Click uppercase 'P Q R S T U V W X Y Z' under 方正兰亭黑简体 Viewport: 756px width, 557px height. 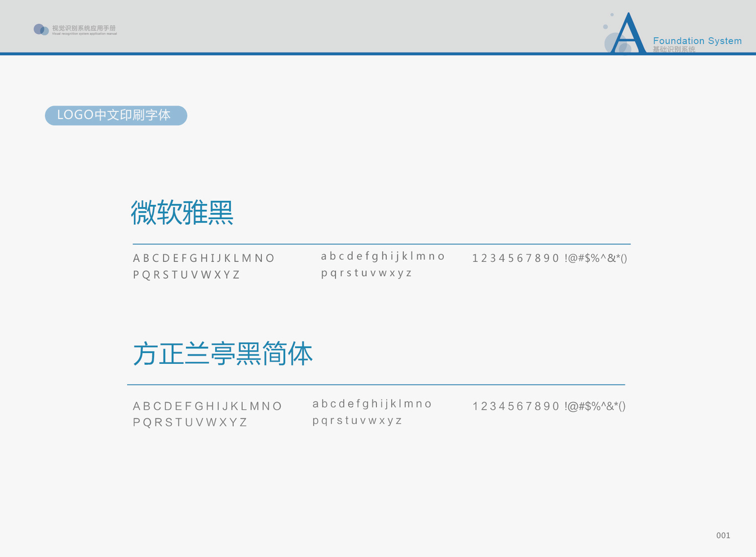pyautogui.click(x=190, y=422)
